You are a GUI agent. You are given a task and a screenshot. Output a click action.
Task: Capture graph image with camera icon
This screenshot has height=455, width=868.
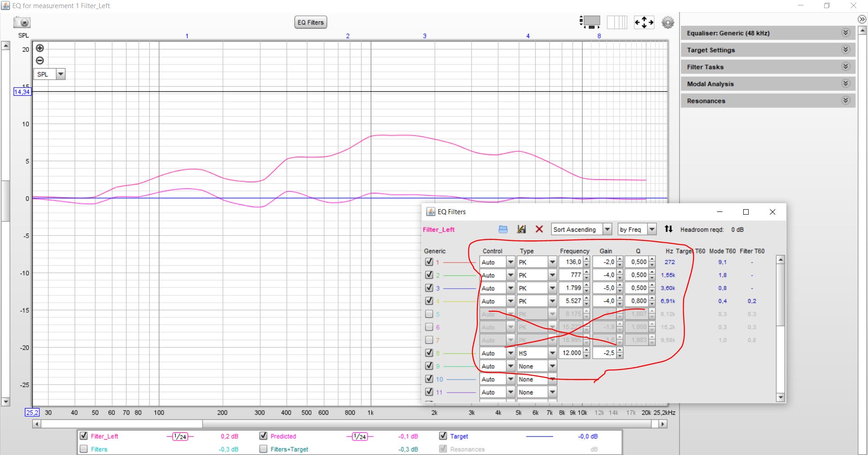click(22, 22)
